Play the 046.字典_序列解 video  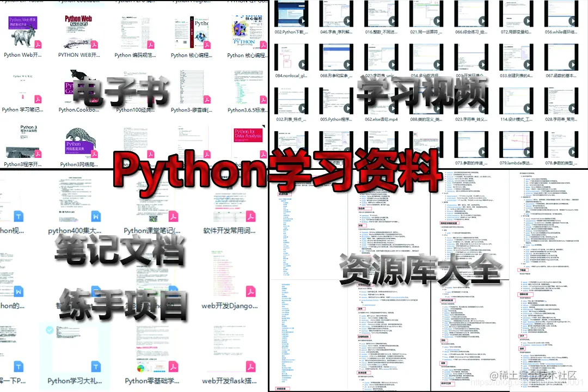point(336,14)
